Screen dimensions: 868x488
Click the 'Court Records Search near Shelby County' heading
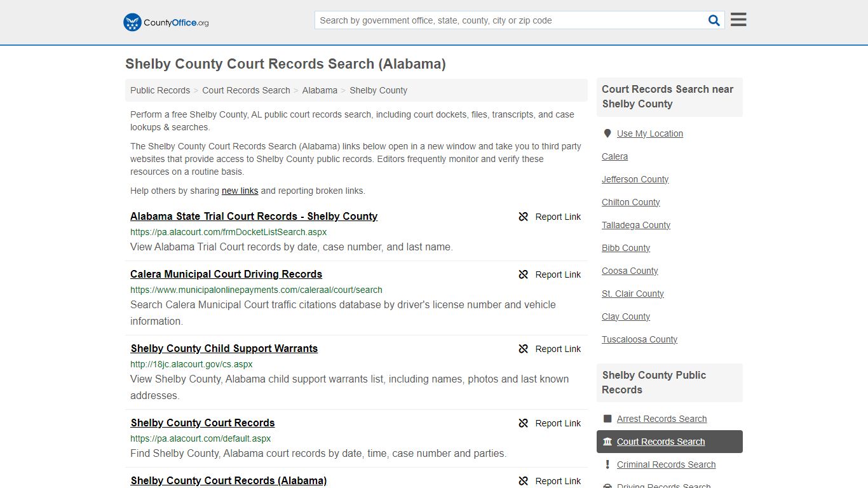(669, 97)
